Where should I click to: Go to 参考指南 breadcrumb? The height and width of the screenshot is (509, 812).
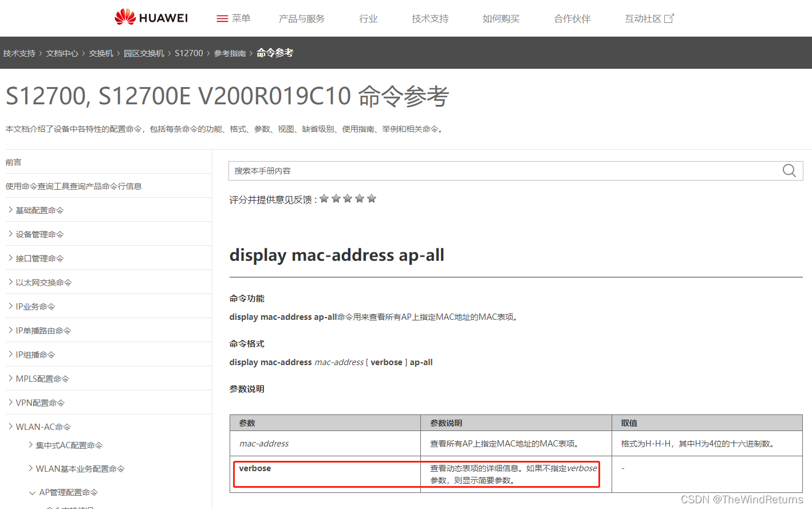point(230,53)
